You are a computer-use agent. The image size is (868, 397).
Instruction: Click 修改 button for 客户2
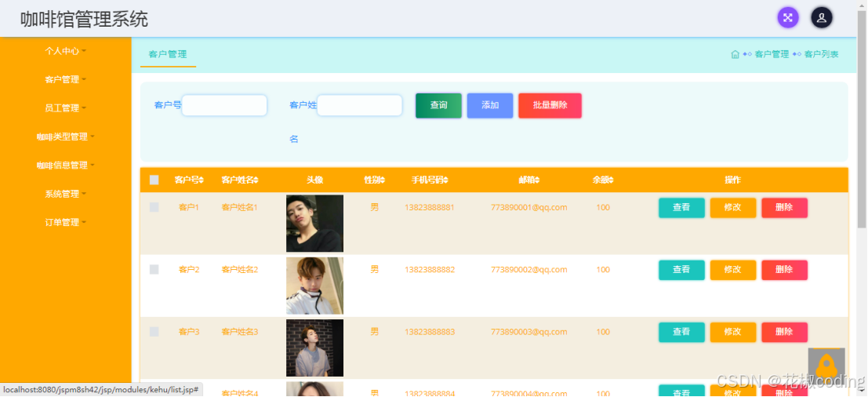[x=733, y=270]
